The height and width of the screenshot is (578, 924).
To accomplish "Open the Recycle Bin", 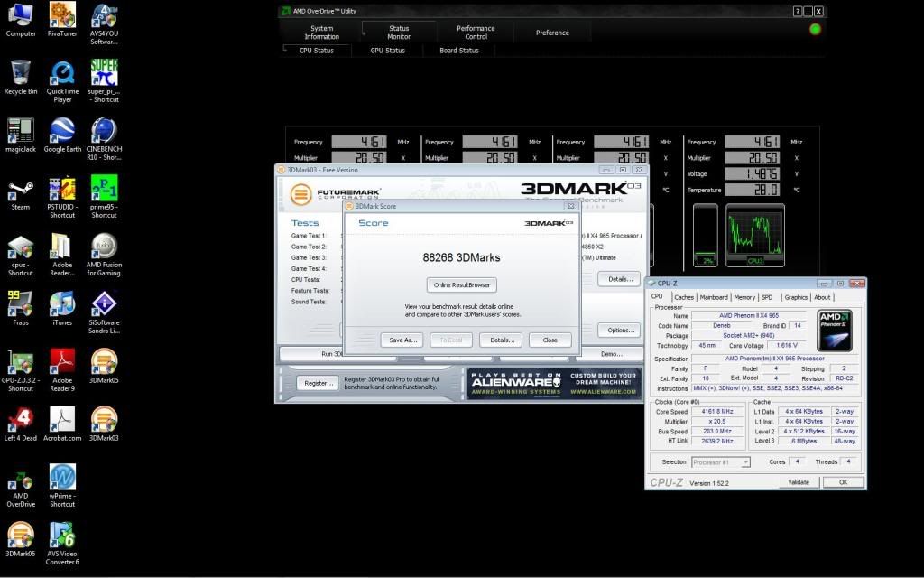I will (x=21, y=78).
